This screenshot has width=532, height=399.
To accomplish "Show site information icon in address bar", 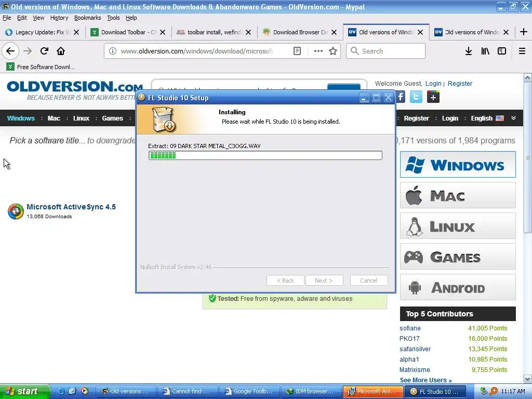I will [x=113, y=51].
